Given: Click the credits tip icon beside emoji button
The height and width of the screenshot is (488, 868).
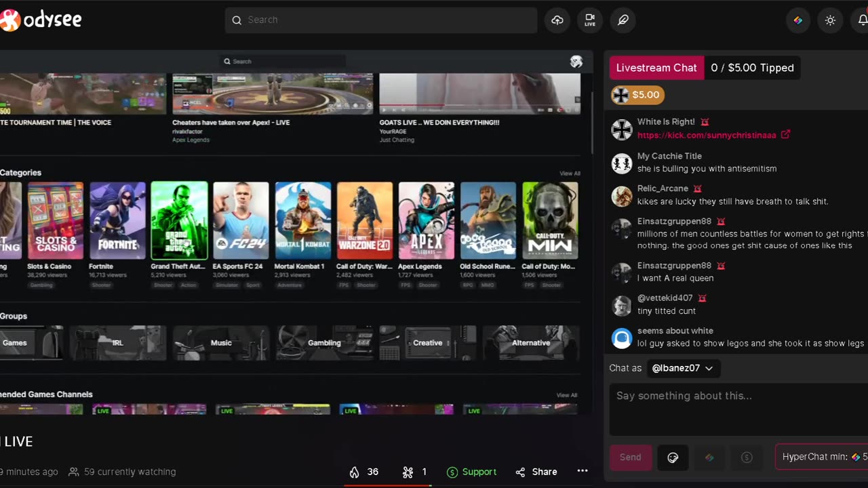Looking at the screenshot, I should (709, 457).
